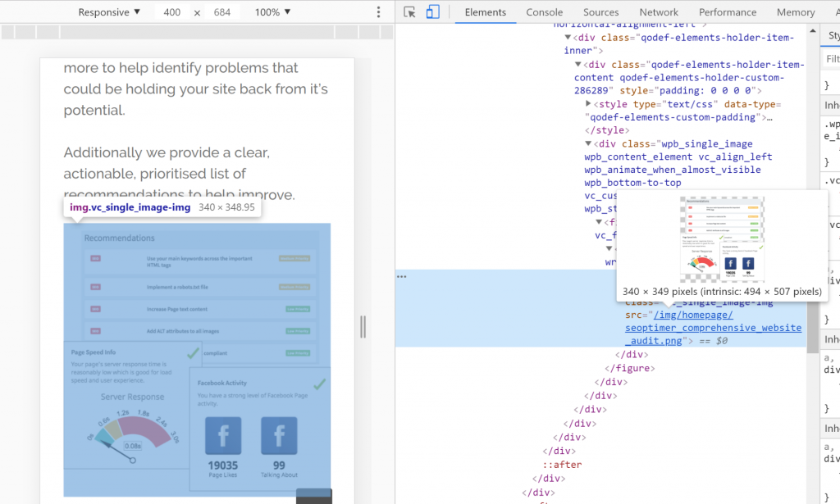Collapse the qodef-elements-holder-item-inner div node
Screen dimensions: 840x504
pyautogui.click(x=568, y=38)
